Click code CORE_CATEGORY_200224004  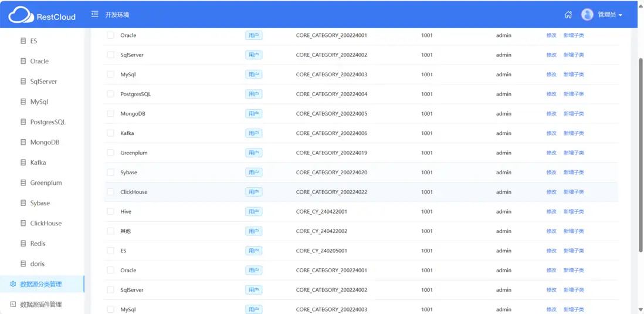tap(331, 94)
